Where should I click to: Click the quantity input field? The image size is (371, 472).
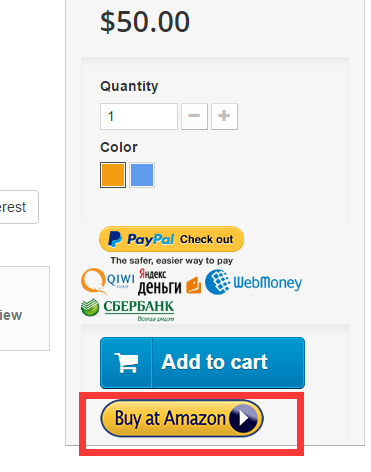pos(139,116)
